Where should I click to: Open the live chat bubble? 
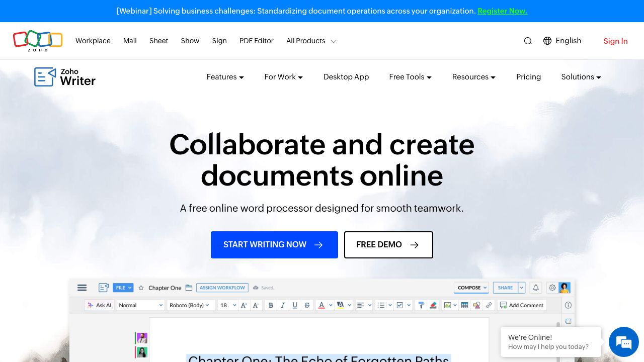click(623, 342)
